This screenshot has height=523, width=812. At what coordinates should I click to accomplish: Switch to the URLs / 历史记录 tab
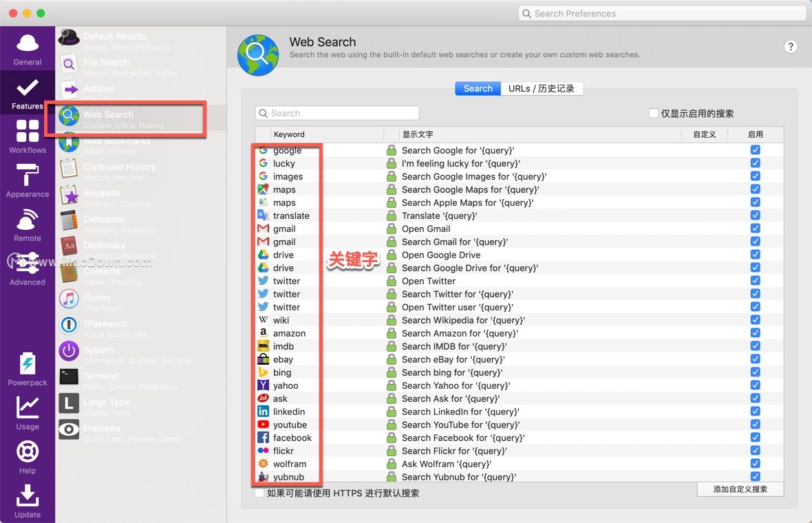542,89
